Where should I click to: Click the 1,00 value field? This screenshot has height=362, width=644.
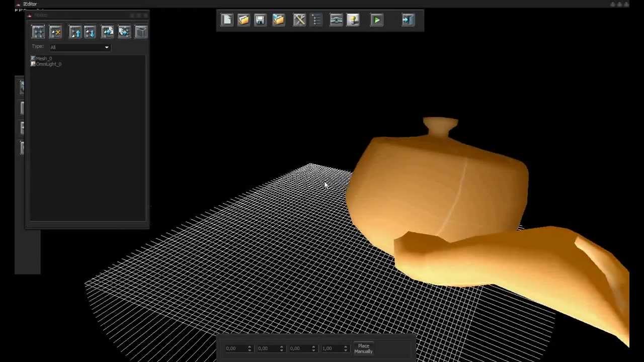tap(335, 348)
